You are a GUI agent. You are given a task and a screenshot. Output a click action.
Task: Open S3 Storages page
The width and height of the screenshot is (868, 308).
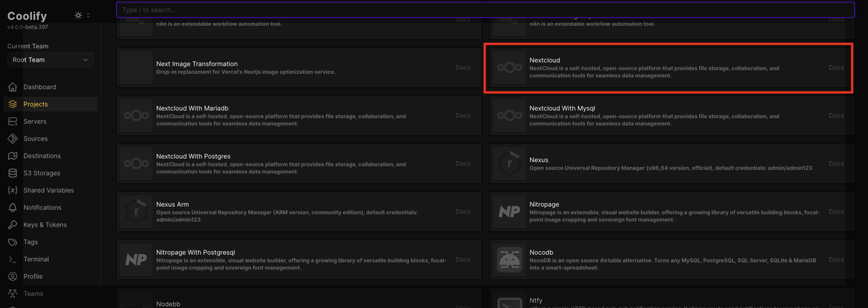coord(51,173)
